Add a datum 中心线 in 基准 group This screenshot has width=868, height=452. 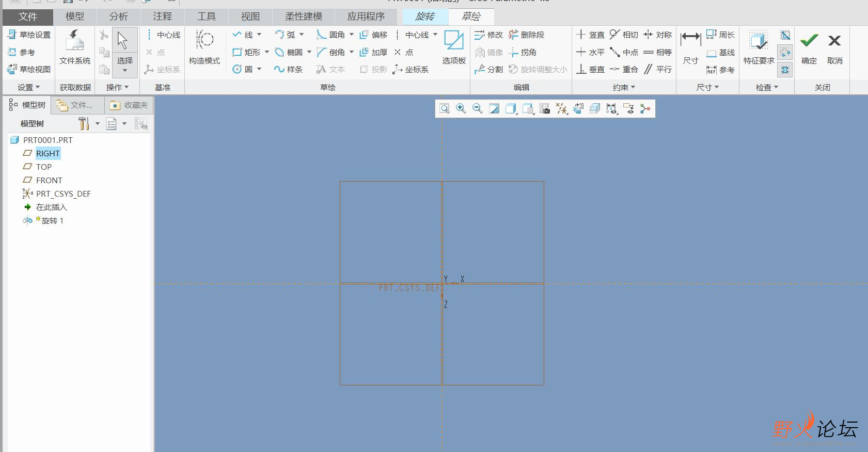tap(163, 35)
